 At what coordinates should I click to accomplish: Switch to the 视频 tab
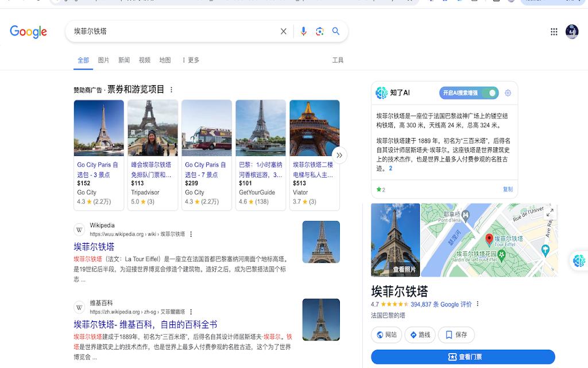(144, 60)
